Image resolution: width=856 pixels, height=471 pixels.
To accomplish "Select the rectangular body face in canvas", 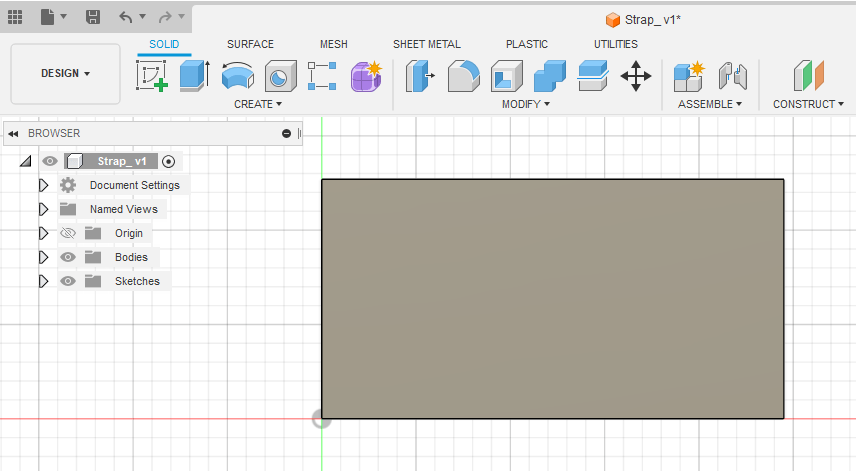I will click(552, 298).
